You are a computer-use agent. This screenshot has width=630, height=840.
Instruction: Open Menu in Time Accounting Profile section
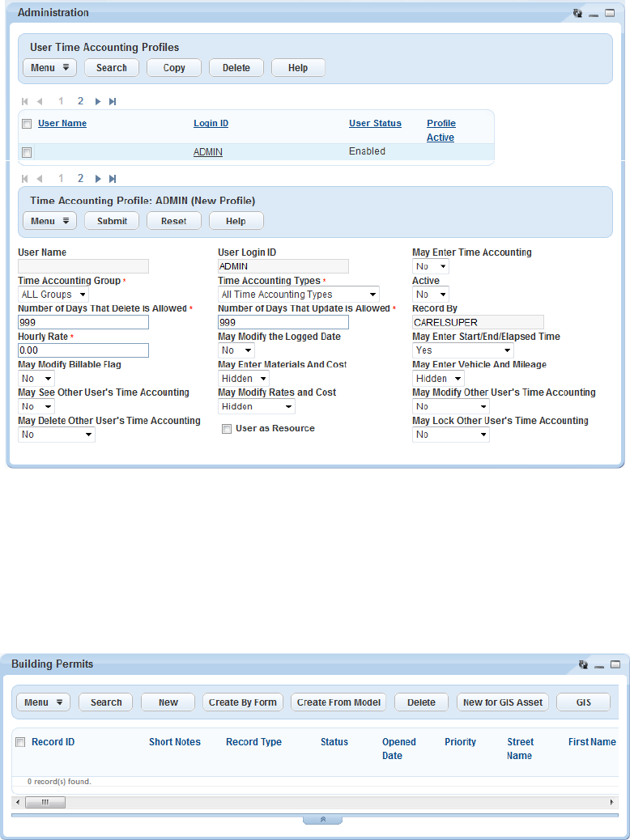[x=50, y=221]
